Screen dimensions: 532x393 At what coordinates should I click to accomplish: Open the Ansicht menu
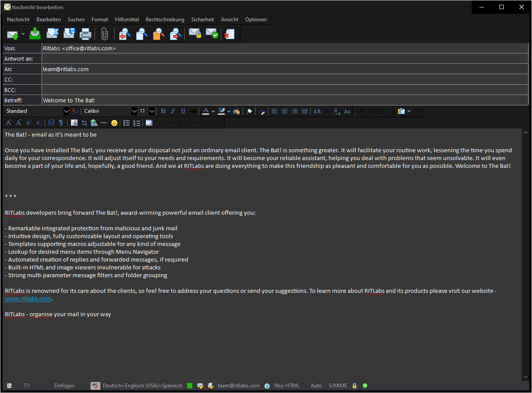point(230,20)
